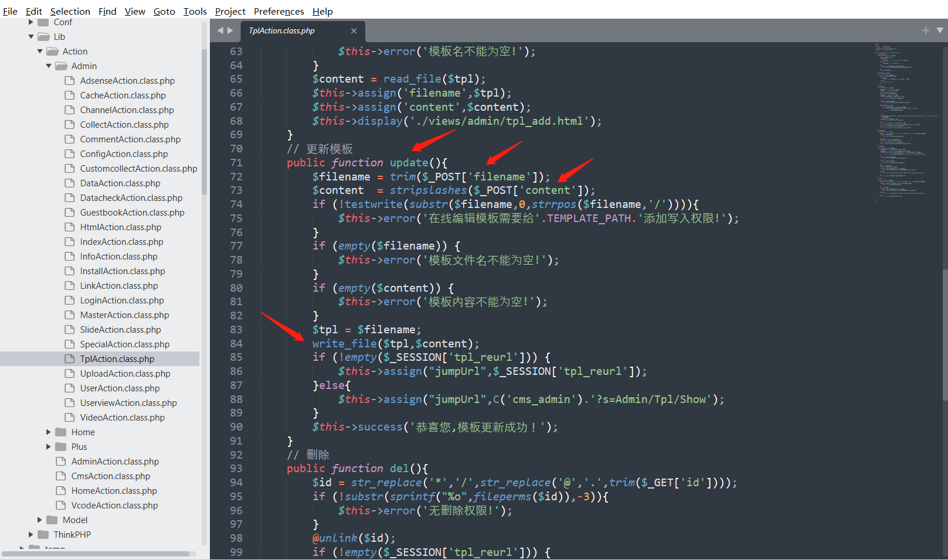Collapse the Lib folder arrow
The image size is (948, 560).
click(x=31, y=37)
